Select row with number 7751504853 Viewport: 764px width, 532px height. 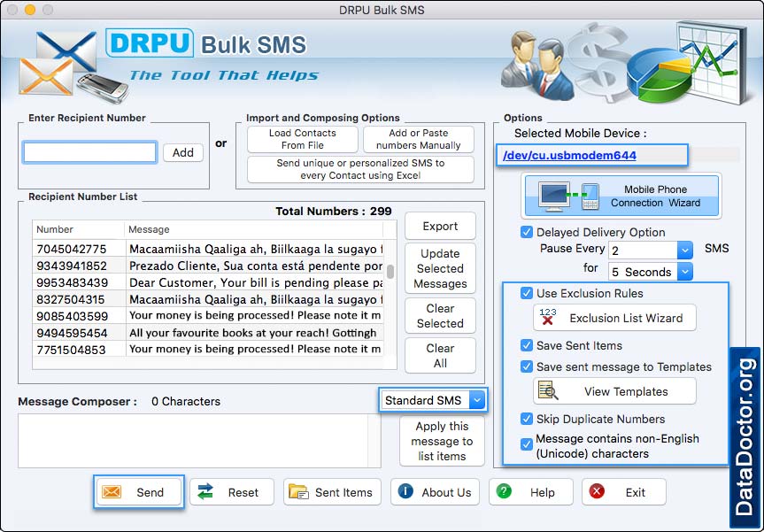[x=208, y=350]
